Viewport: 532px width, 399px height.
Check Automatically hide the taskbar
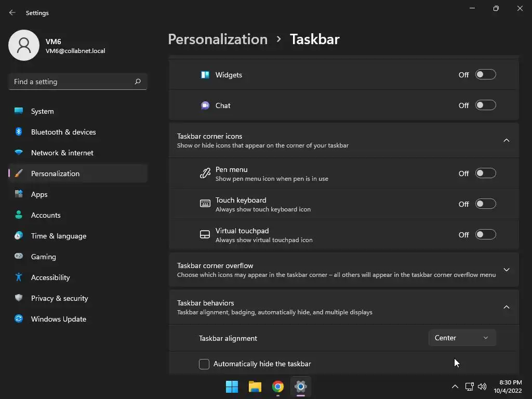click(204, 364)
